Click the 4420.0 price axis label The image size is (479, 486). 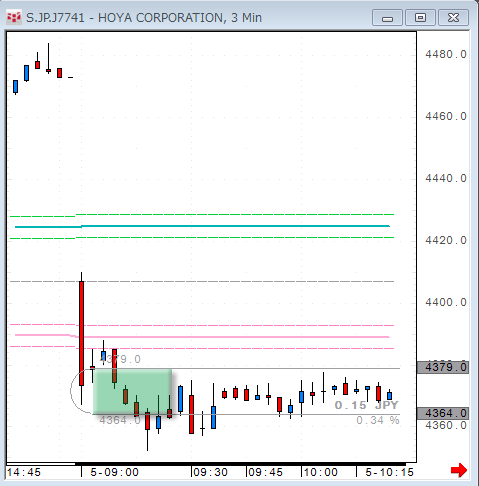(x=446, y=240)
